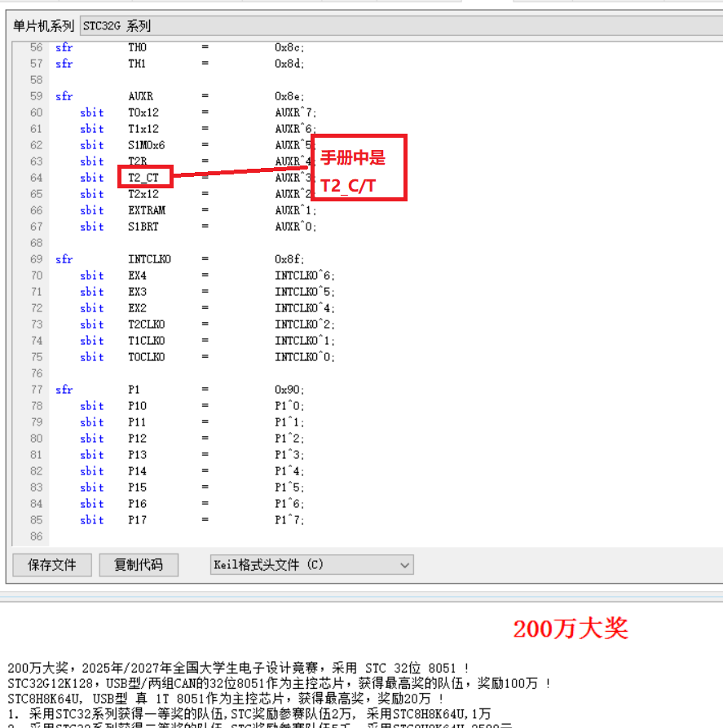Image resolution: width=723 pixels, height=728 pixels.
Task: Click value 0x8e; on line 59
Action: [x=289, y=96]
